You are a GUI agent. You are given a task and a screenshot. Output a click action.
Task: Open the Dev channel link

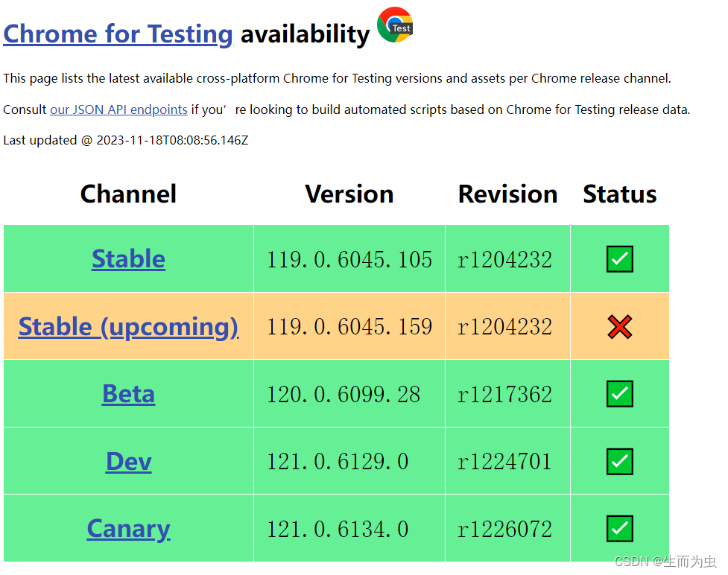pyautogui.click(x=129, y=461)
